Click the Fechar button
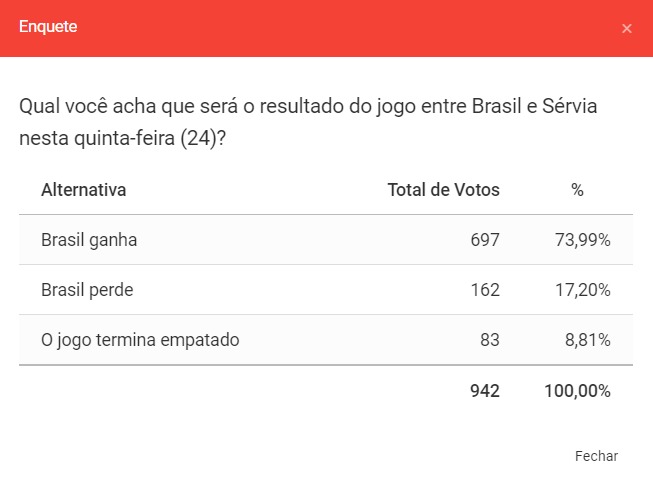653x479 pixels. [596, 456]
